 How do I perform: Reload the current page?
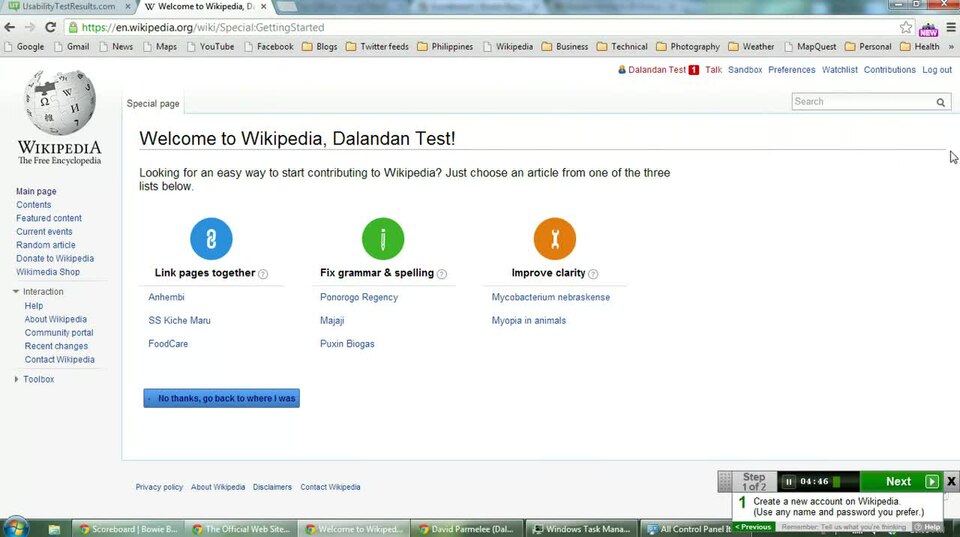(50, 27)
